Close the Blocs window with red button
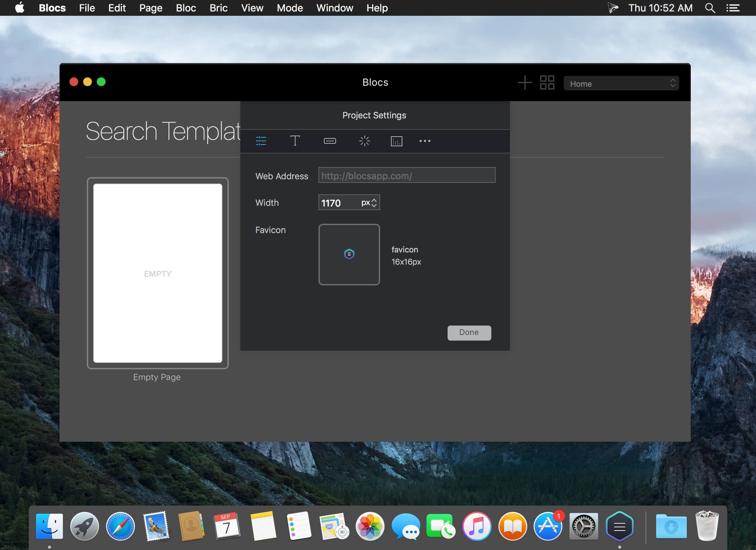The height and width of the screenshot is (550, 756). click(74, 82)
